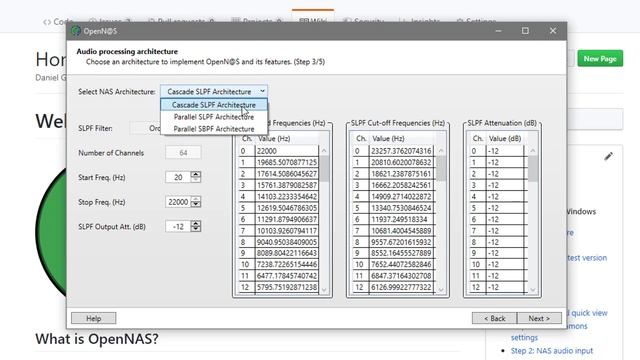
Task: Select cell 8089.80422116643 in channel 9 row
Action: pos(287,253)
